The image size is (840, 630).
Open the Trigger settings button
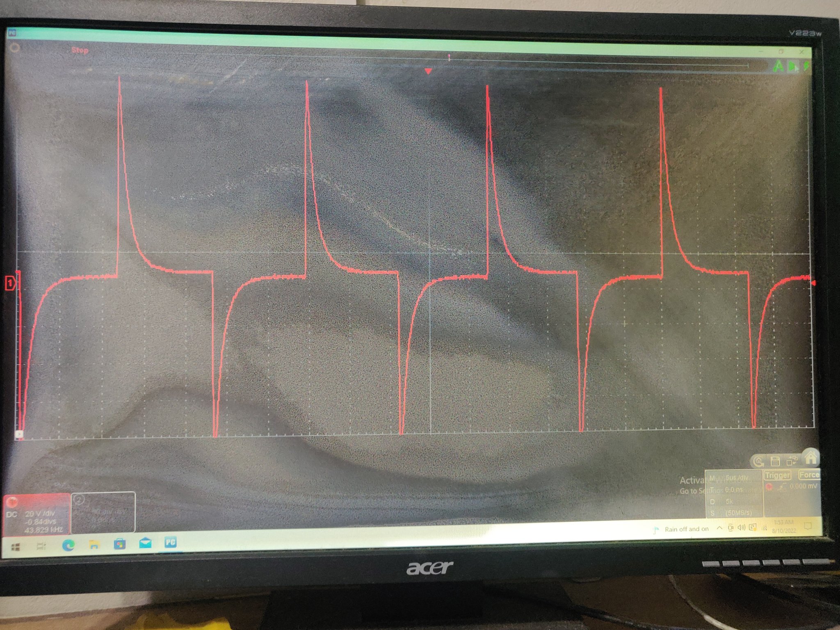(777, 475)
